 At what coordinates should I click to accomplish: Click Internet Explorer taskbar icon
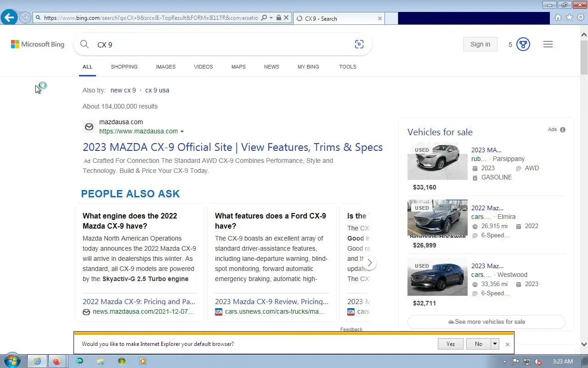click(37, 361)
